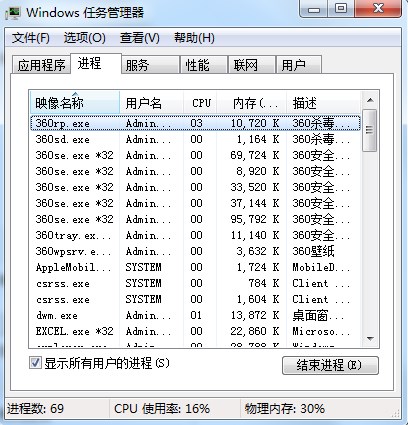Switch to the 用户 tab
The width and height of the screenshot is (408, 425).
(299, 65)
